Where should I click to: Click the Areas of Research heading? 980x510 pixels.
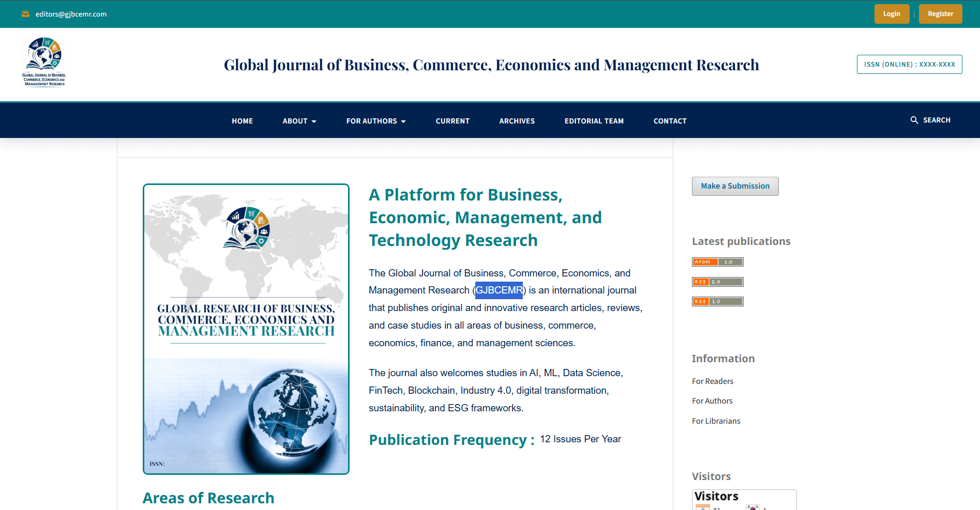click(208, 498)
